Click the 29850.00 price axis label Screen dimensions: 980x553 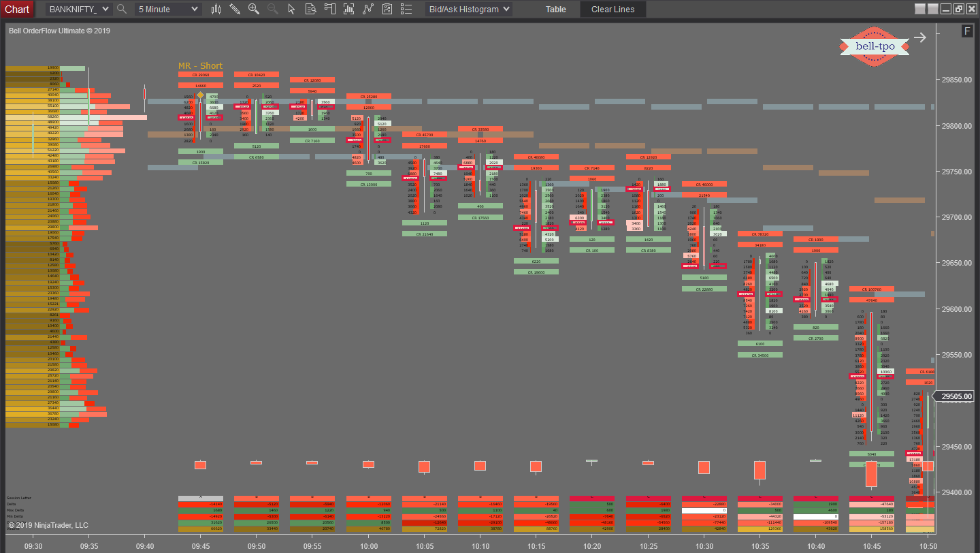[956, 80]
